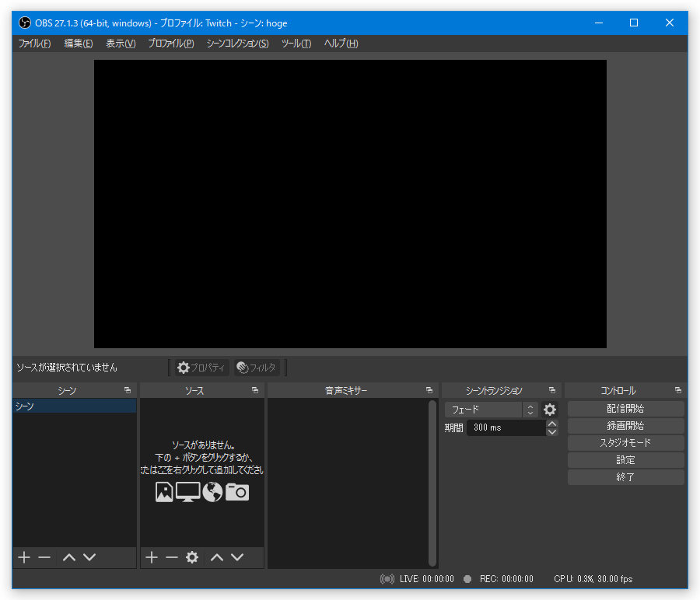The image size is (700, 600).
Task: Click the CPU: 0.3%, 30.00 fps status
Action: pos(593,579)
